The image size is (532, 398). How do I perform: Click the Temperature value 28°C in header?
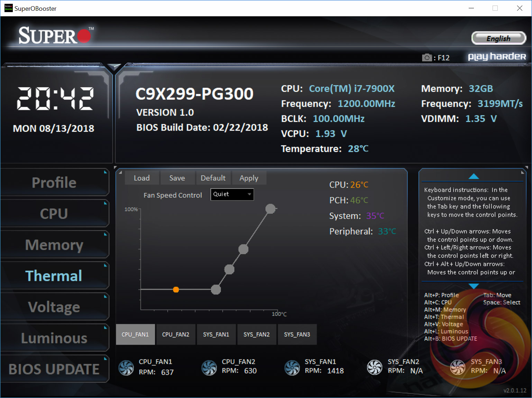(358, 149)
